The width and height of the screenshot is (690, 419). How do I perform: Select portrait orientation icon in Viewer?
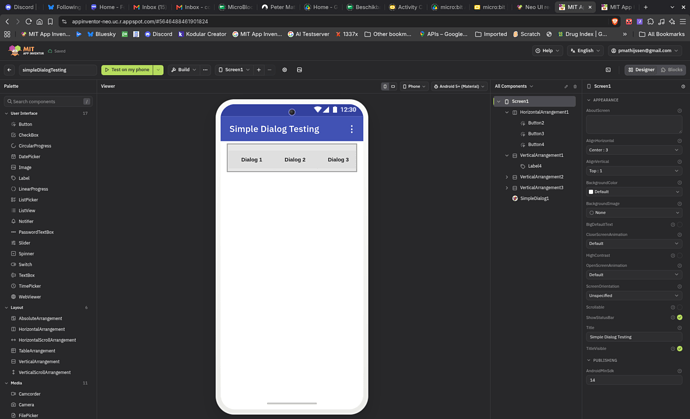[385, 86]
